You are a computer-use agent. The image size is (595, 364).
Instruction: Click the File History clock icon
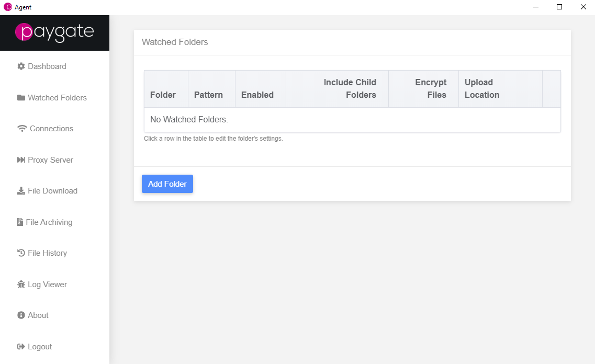click(21, 253)
